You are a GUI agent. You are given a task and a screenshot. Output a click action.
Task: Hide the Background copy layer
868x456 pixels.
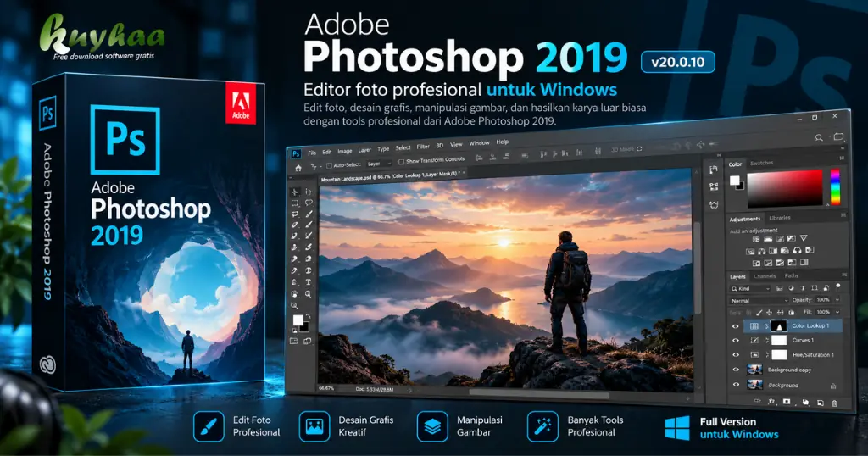click(x=736, y=369)
